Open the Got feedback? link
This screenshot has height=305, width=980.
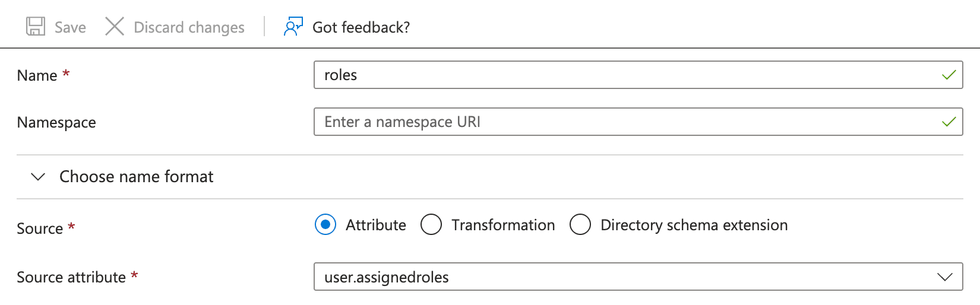pyautogui.click(x=361, y=27)
